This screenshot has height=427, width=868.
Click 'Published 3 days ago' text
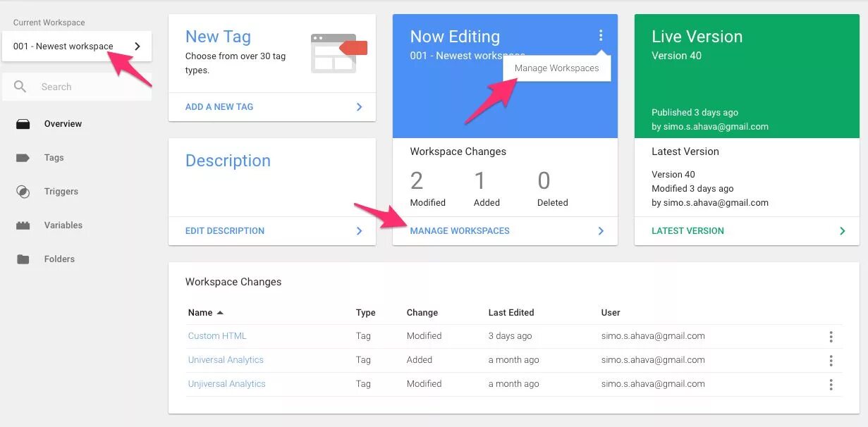[695, 113]
